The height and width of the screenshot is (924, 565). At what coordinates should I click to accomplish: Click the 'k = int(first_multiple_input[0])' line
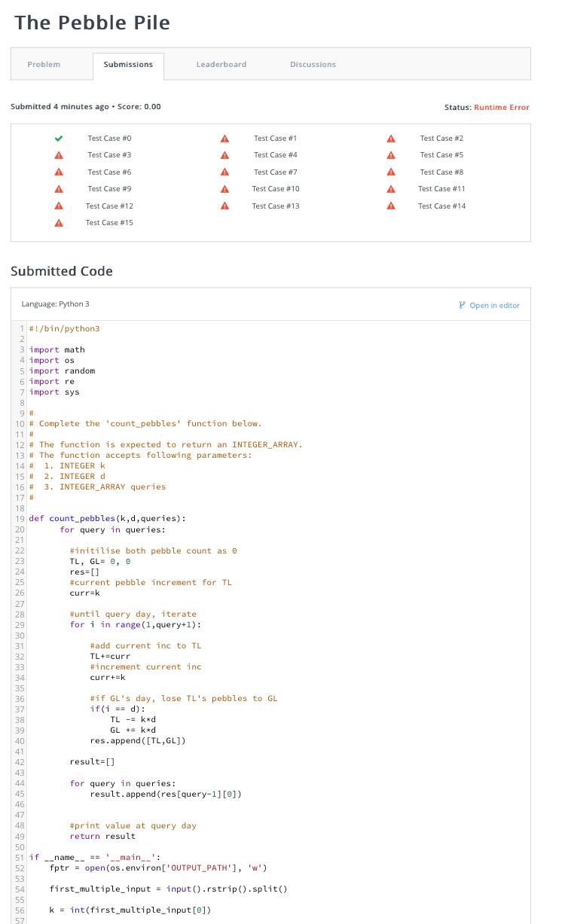pos(130,910)
